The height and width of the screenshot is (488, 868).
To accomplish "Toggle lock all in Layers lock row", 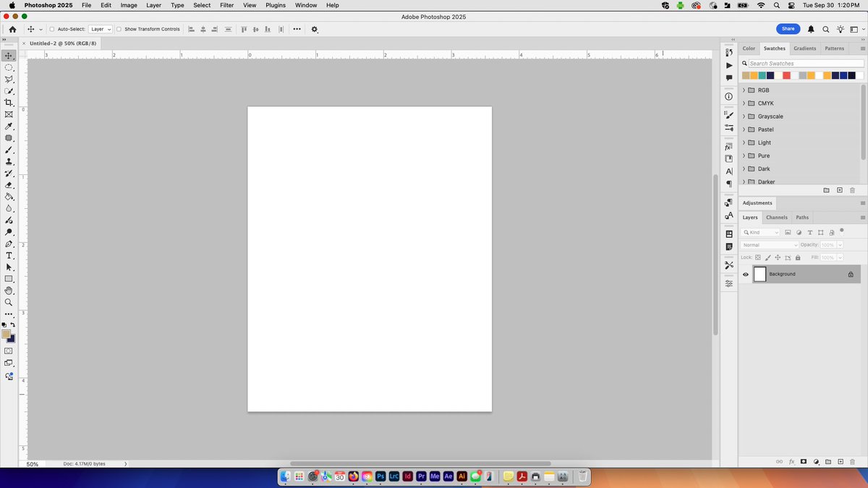I will pyautogui.click(x=798, y=257).
